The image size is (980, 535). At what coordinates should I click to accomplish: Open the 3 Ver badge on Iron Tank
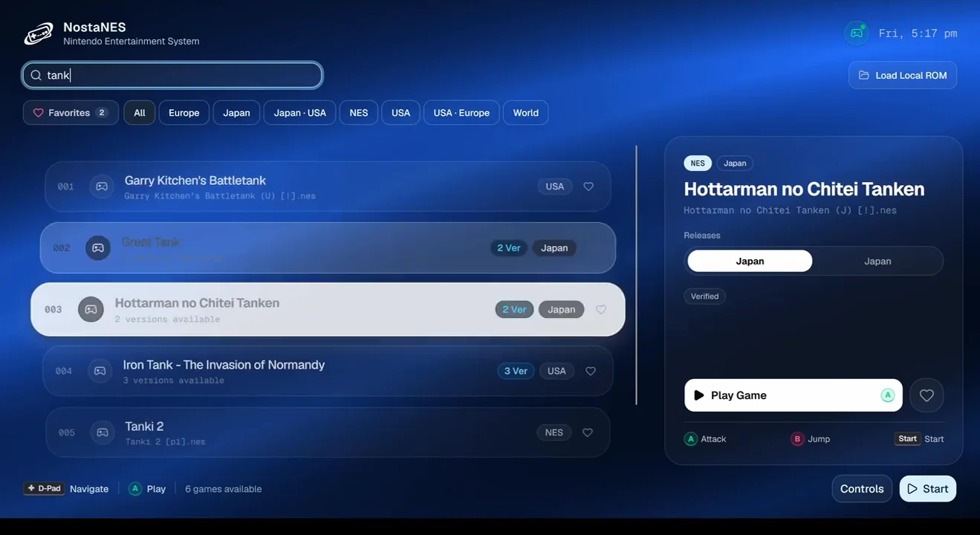(x=516, y=371)
